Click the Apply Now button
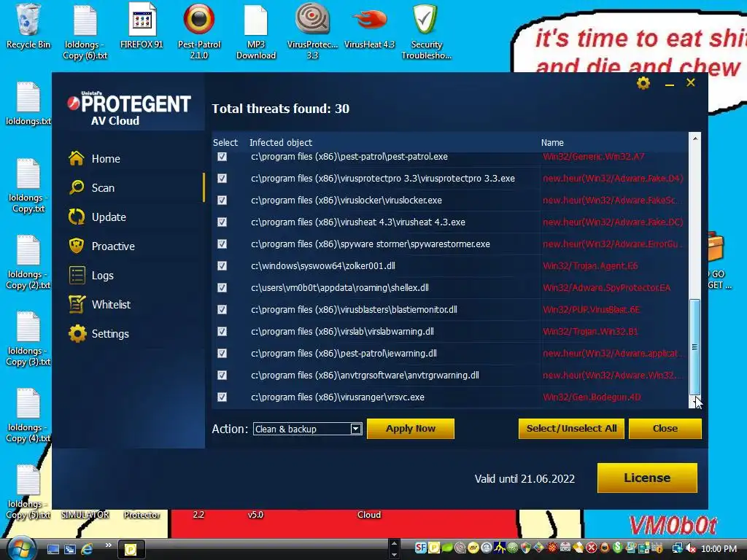Image resolution: width=747 pixels, height=560 pixels. click(410, 429)
